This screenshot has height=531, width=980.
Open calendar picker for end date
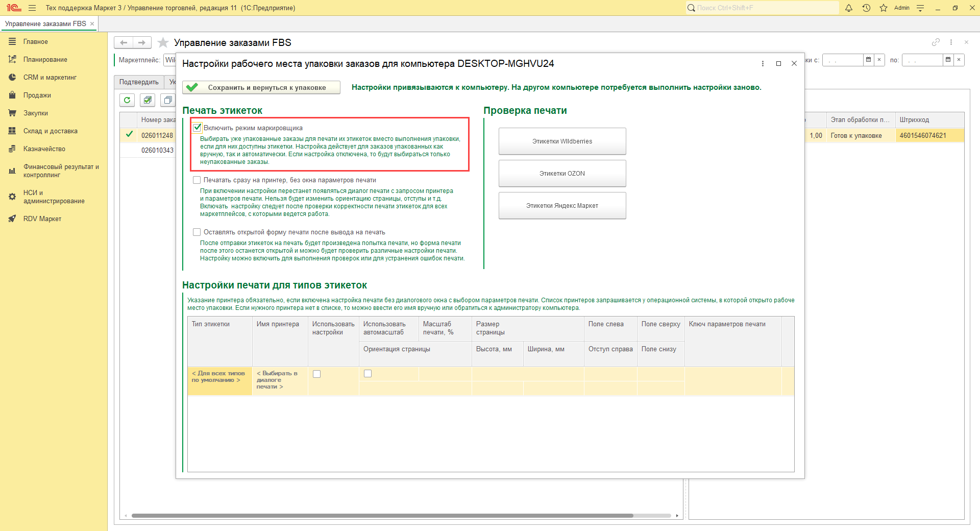coord(948,60)
